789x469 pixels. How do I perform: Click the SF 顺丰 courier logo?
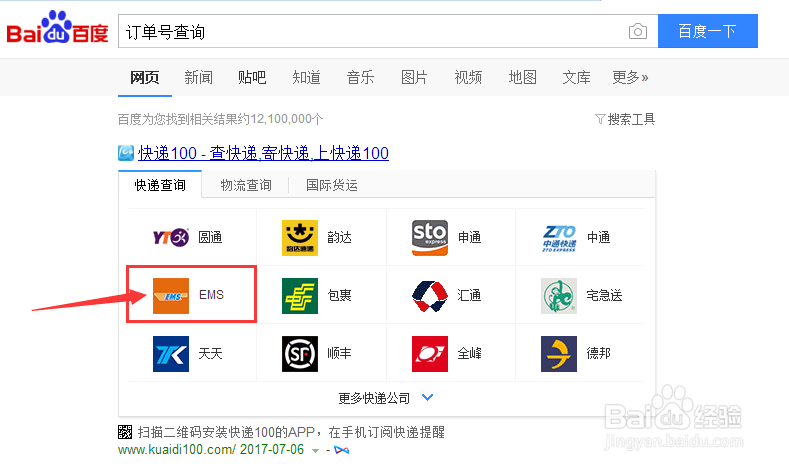click(x=300, y=354)
